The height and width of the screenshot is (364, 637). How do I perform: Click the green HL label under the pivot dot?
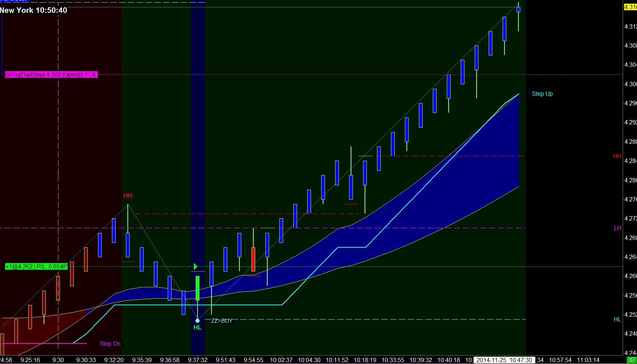click(198, 327)
